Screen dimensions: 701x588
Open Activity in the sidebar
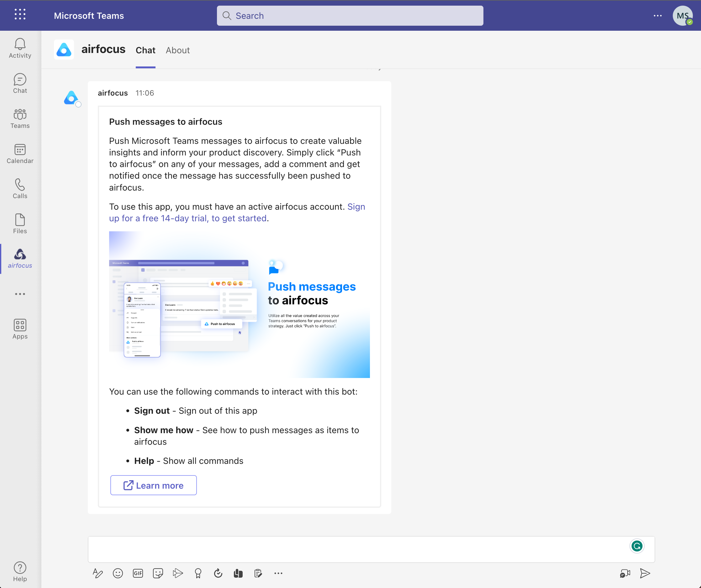point(20,48)
